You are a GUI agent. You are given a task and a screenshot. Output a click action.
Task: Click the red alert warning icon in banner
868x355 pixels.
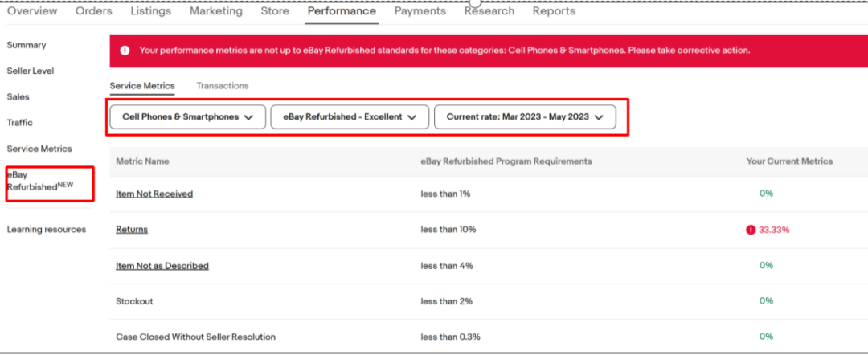tap(125, 51)
